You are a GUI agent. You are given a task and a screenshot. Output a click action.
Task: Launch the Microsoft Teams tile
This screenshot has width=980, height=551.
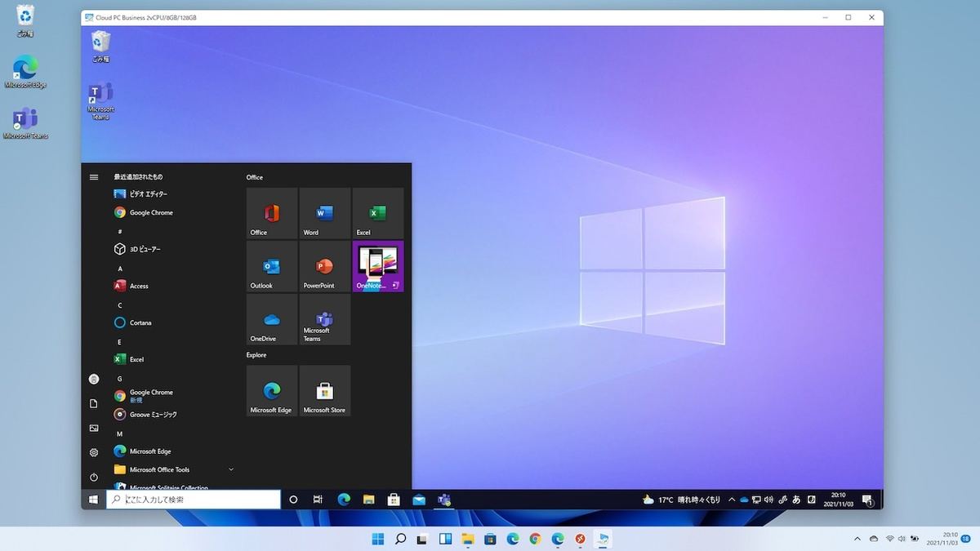pyautogui.click(x=325, y=319)
